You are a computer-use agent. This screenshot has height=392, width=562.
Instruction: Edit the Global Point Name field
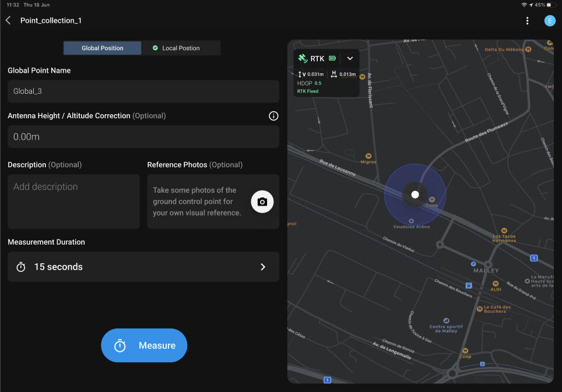pyautogui.click(x=143, y=91)
